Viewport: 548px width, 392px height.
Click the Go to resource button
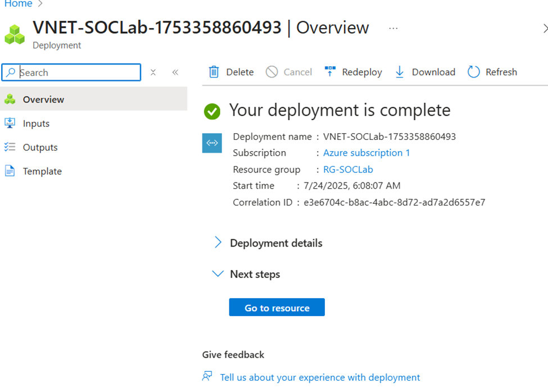(277, 307)
